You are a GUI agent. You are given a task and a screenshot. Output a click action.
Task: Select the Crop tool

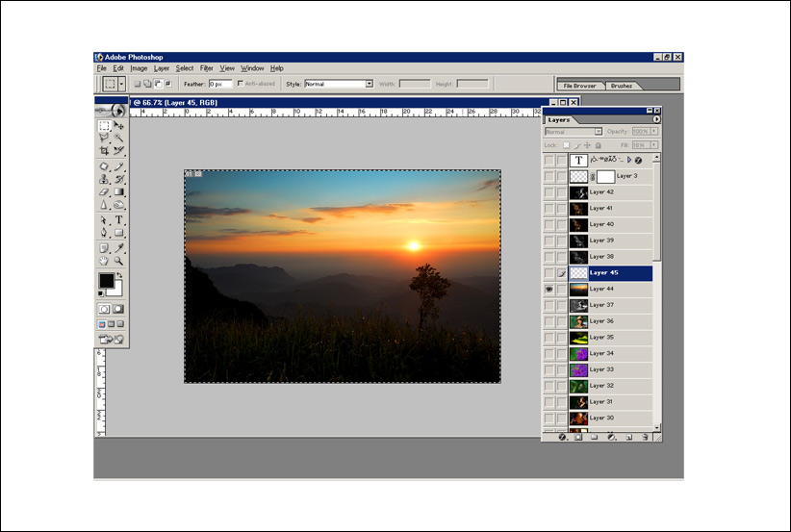pos(104,151)
